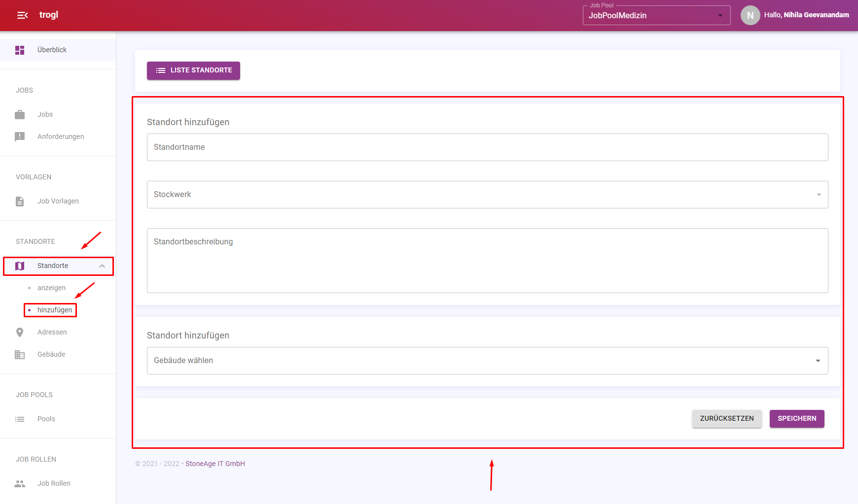This screenshot has width=858, height=504.
Task: Click the STANDORTE section header
Action: [36, 241]
